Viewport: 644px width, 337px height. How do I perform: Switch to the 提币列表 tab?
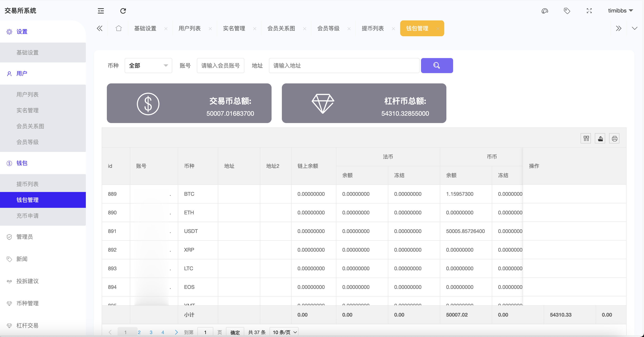coord(372,28)
